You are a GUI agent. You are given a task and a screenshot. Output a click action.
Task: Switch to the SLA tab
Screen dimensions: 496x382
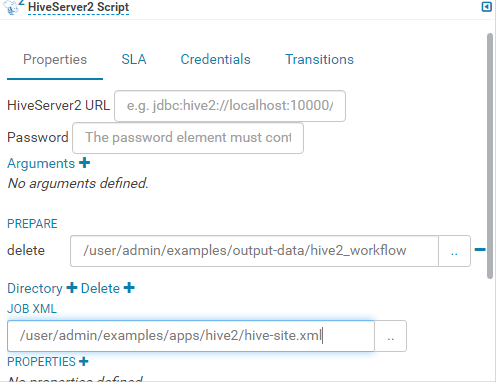[134, 60]
